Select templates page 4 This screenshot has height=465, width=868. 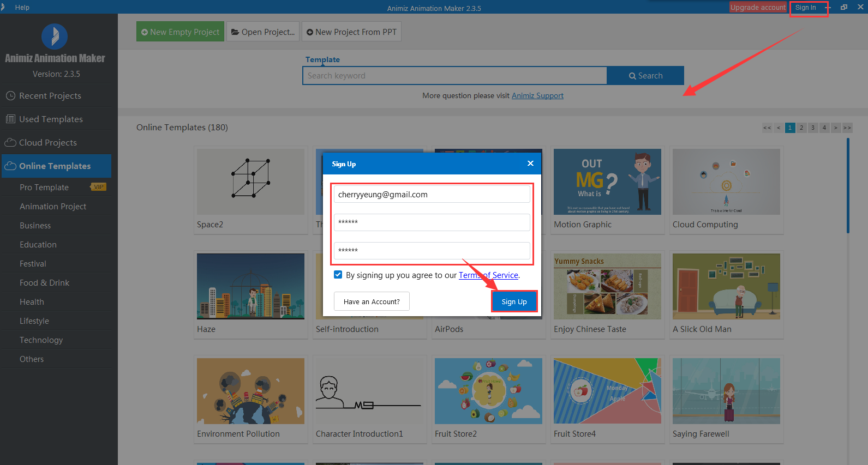coord(824,128)
